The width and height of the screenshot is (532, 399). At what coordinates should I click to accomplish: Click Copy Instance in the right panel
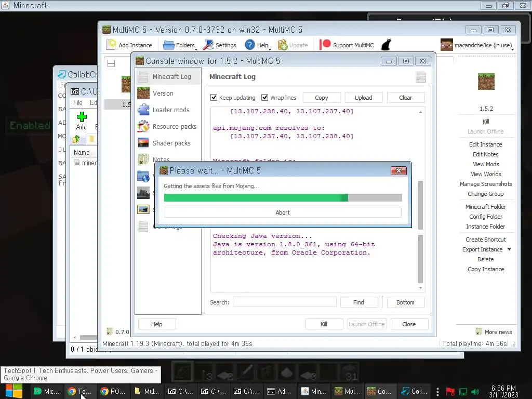(x=486, y=269)
